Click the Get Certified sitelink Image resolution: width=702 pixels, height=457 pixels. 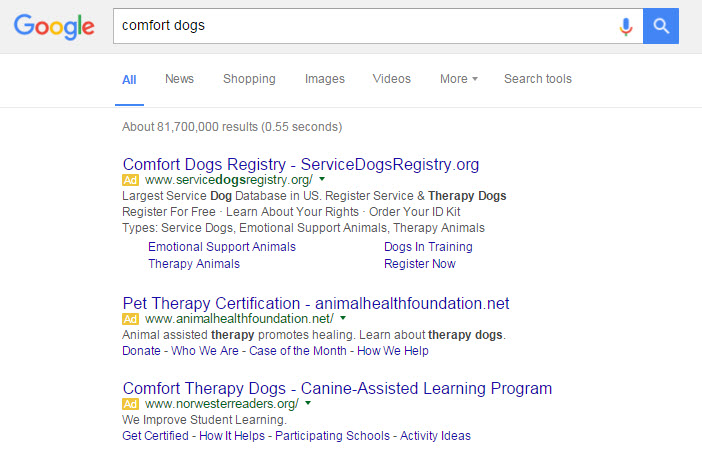155,436
